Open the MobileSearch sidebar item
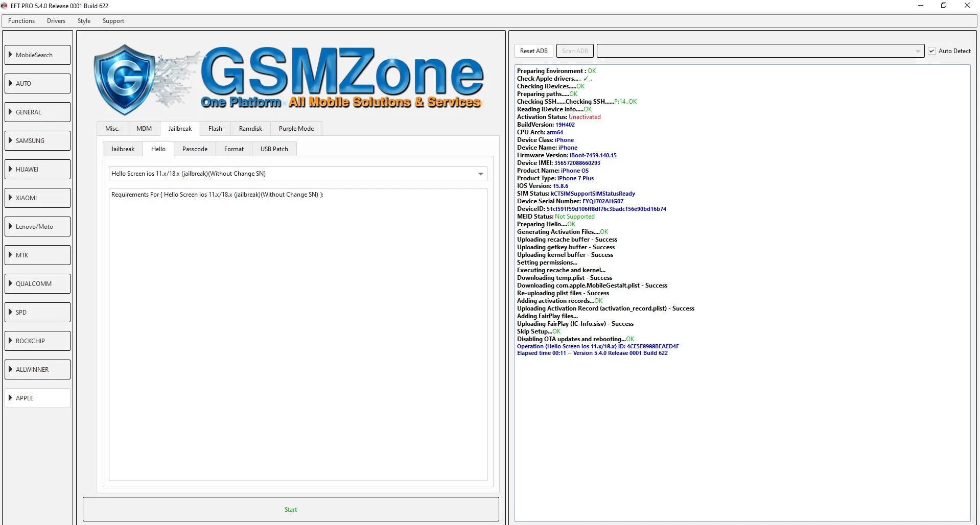The width and height of the screenshot is (980, 525). pyautogui.click(x=38, y=55)
